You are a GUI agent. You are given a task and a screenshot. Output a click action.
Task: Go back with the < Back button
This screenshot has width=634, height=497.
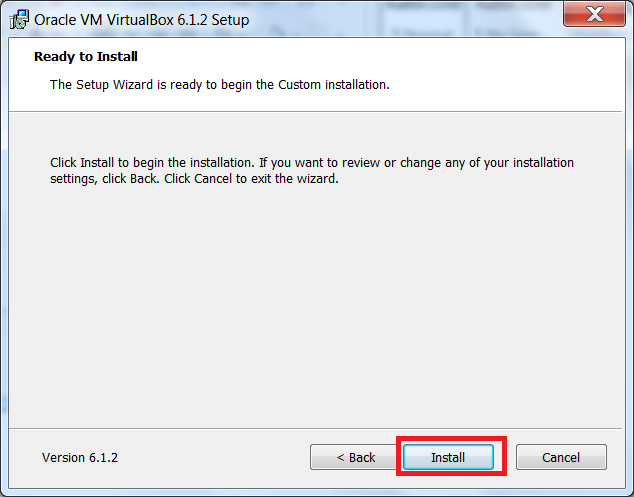355,457
